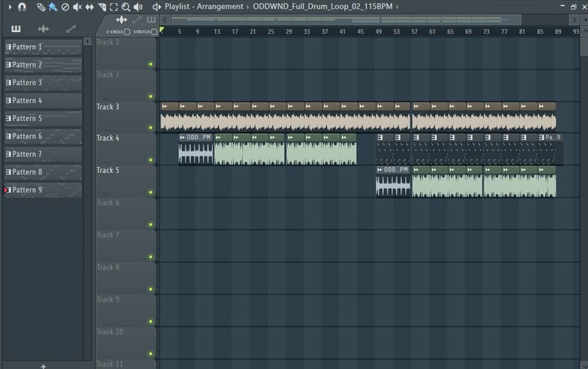The image size is (588, 369).
Task: Click the Track 4 header label
Action: pos(108,138)
